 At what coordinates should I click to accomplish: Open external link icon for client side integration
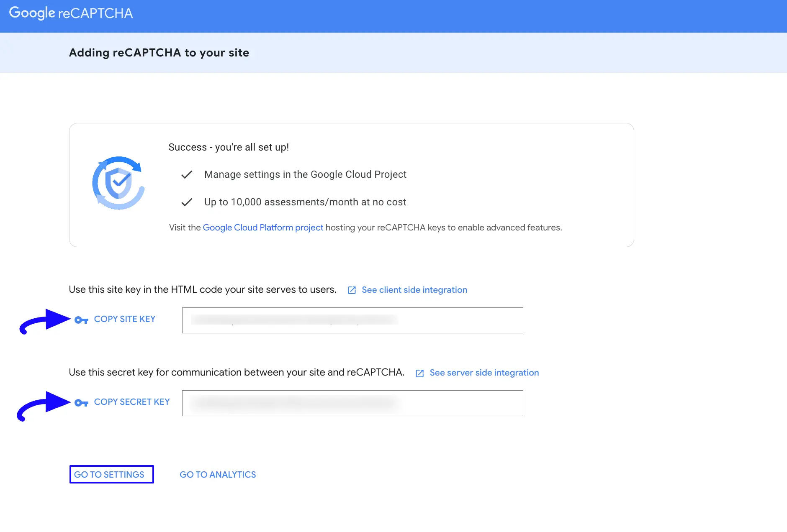click(x=352, y=290)
